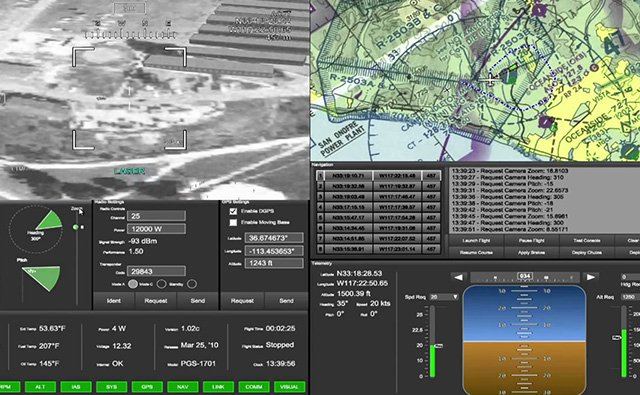Click the Launch Flight button
Viewport: 640px width, 395px height.
476,241
